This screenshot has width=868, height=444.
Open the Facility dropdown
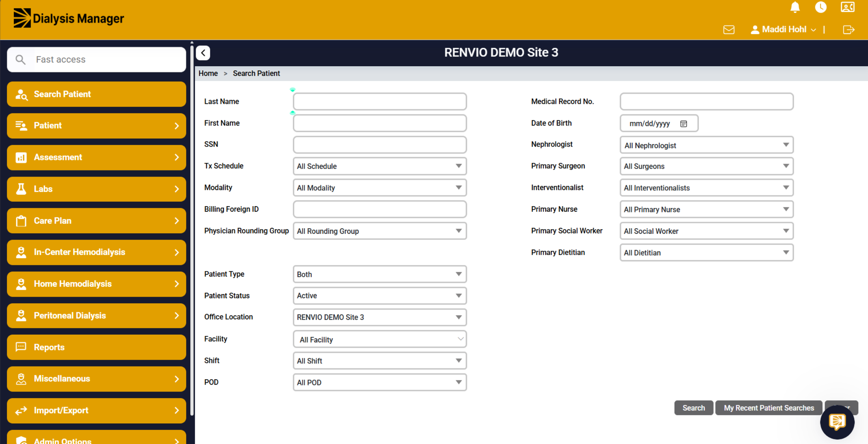[380, 339]
